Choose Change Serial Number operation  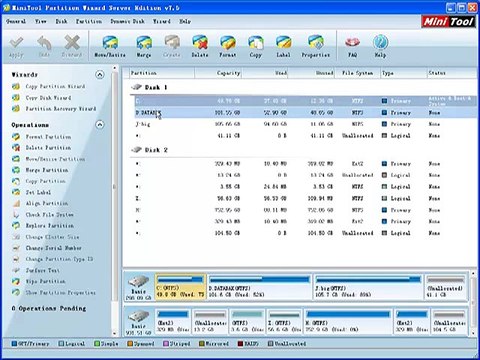point(47,248)
